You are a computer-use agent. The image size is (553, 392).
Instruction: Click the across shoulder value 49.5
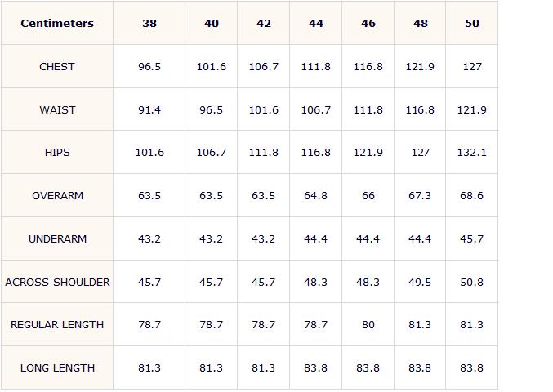click(420, 283)
